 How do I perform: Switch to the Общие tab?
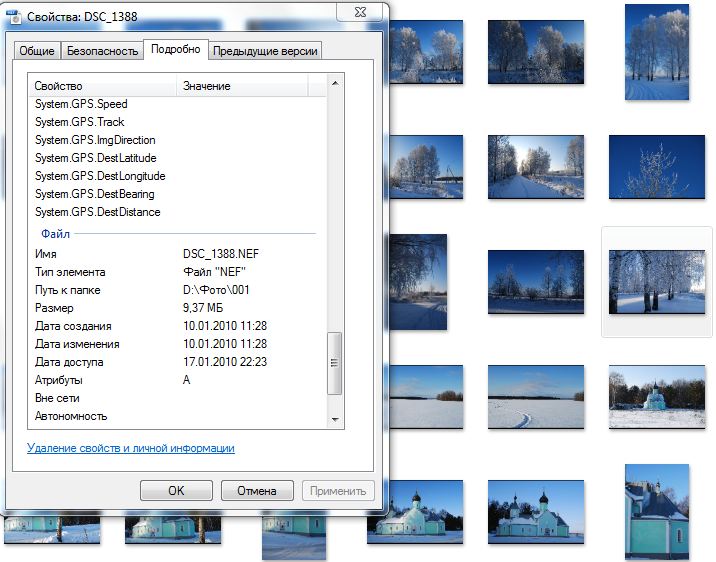coord(37,51)
